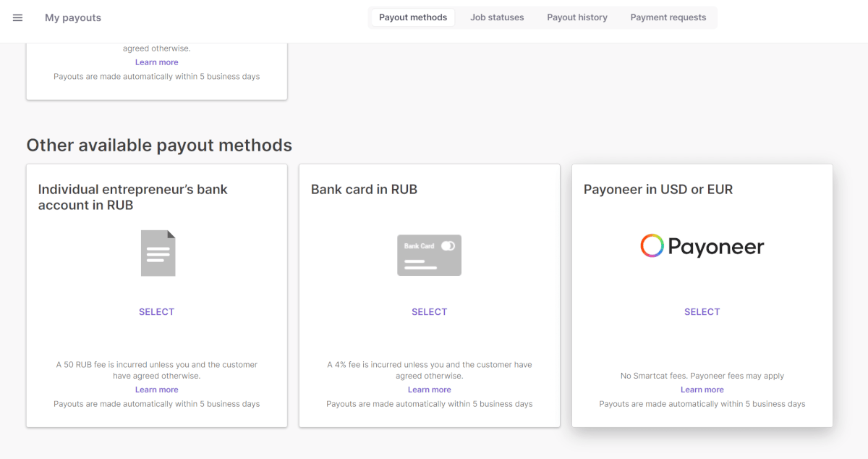Viewport: 868px width, 459px height.
Task: Click the Bank card in RUB title
Action: (364, 190)
